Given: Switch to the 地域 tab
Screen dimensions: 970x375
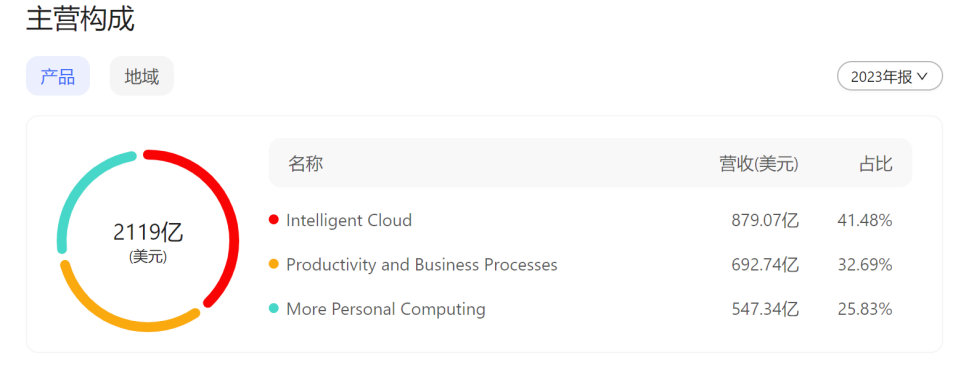Looking at the screenshot, I should (142, 76).
